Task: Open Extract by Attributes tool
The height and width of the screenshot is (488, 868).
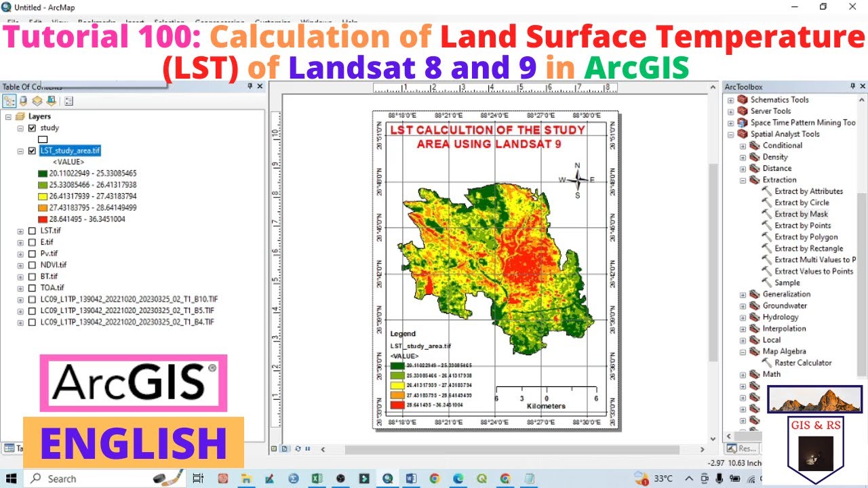Action: point(808,191)
